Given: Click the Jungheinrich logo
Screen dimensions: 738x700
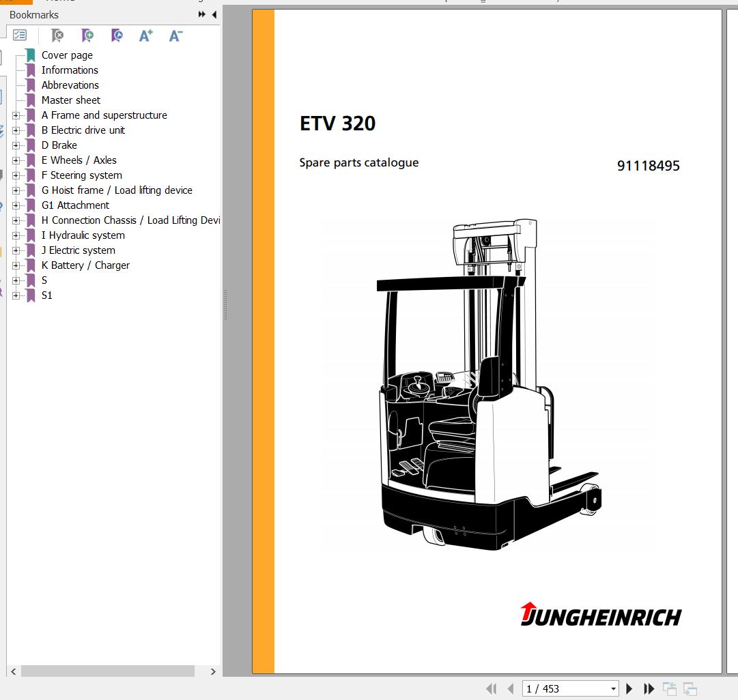Looking at the screenshot, I should click(x=601, y=615).
